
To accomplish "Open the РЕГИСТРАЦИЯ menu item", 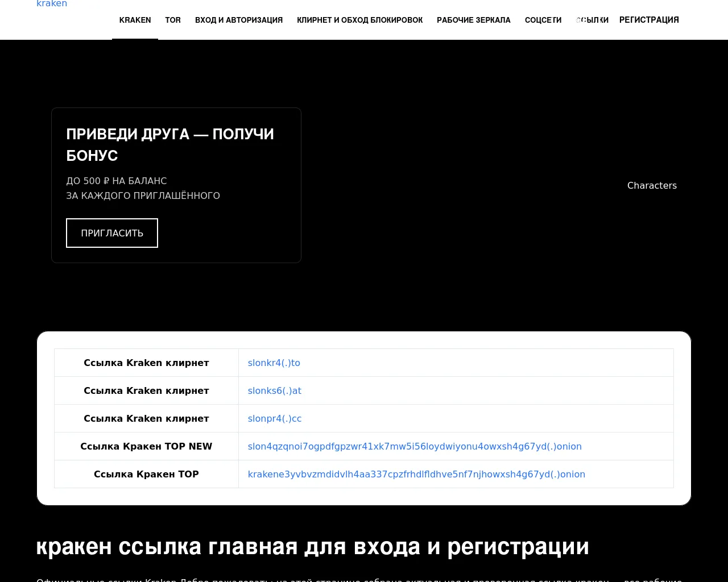I will [x=649, y=20].
